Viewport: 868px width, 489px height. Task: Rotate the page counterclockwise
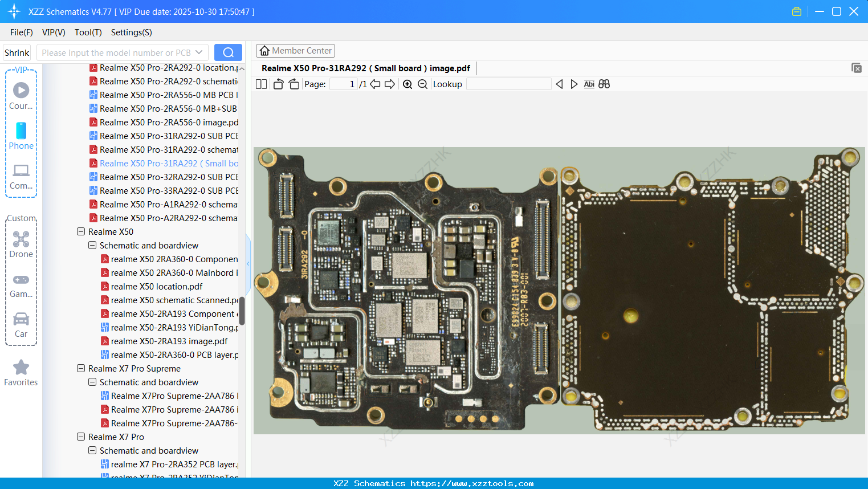(x=278, y=84)
